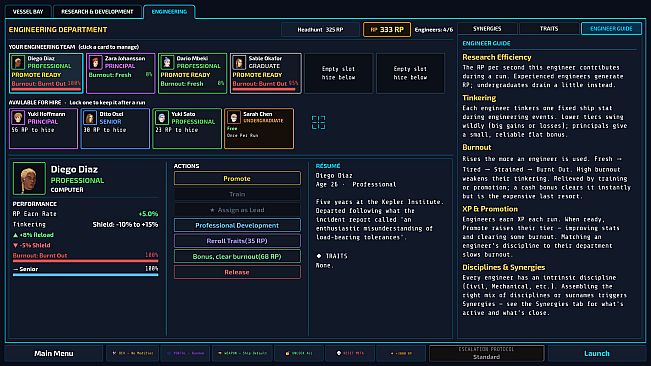Select Dario Mbeki's team card portrait
The width and height of the screenshot is (651, 366).
coord(167,63)
